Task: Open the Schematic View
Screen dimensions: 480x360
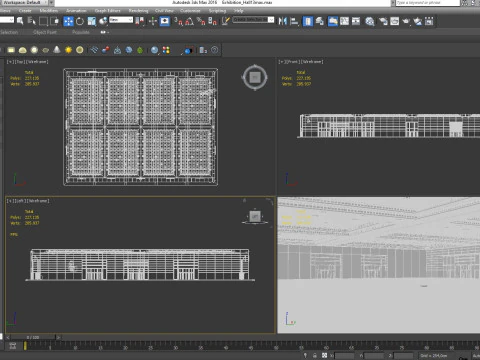Action: pyautogui.click(x=356, y=21)
